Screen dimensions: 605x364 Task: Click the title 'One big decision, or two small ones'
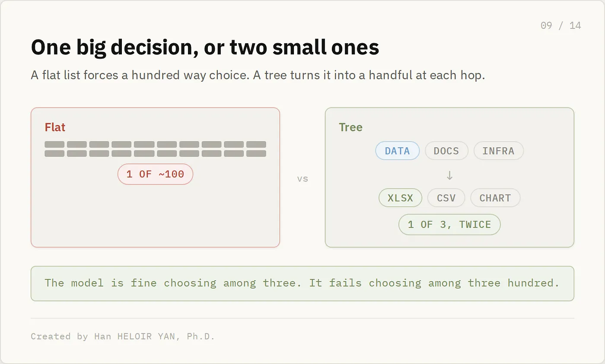(x=205, y=47)
